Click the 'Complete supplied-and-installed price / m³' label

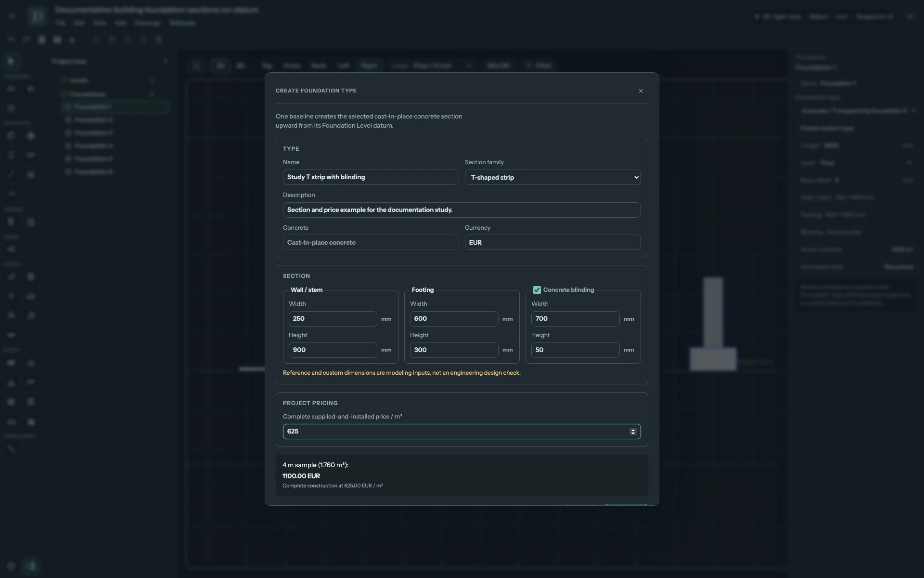click(x=342, y=417)
